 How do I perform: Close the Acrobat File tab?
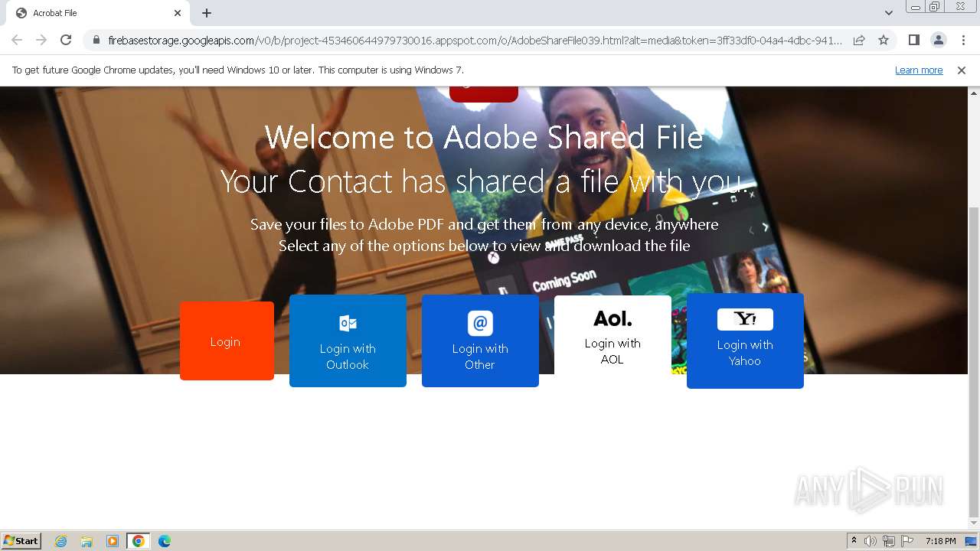pyautogui.click(x=178, y=13)
